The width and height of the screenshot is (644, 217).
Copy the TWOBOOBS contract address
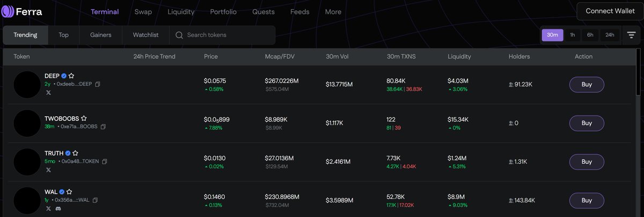pyautogui.click(x=103, y=127)
